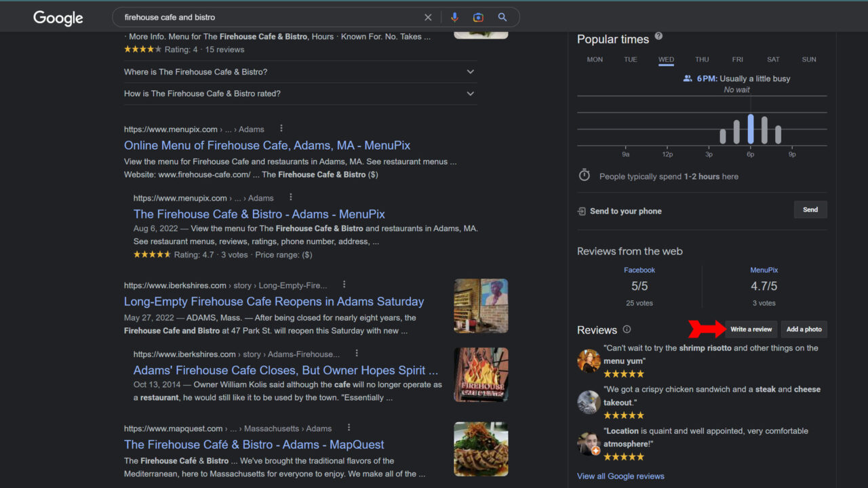The image size is (868, 488).
Task: Clear the search box with the X icon
Action: tap(428, 17)
